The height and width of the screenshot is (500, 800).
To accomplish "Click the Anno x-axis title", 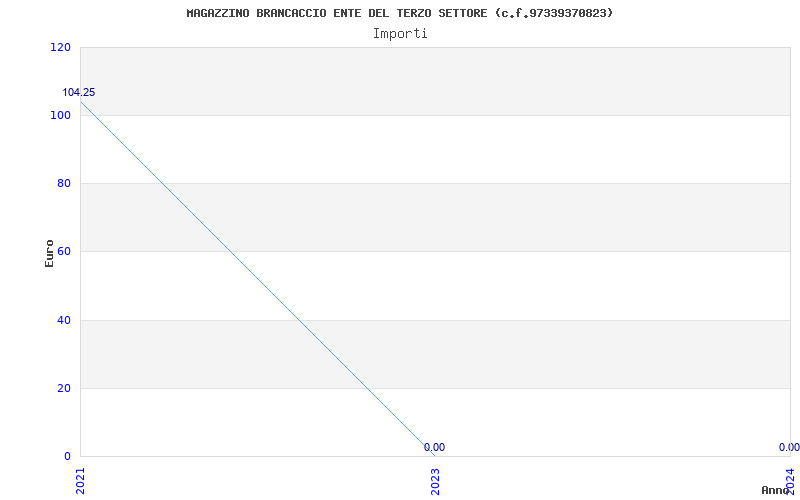I will pos(775,490).
